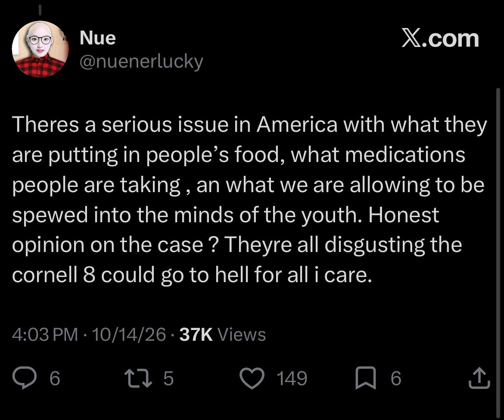Screen dimensions: 504x420
Task: Open Nue's profile picture
Action: point(40,49)
